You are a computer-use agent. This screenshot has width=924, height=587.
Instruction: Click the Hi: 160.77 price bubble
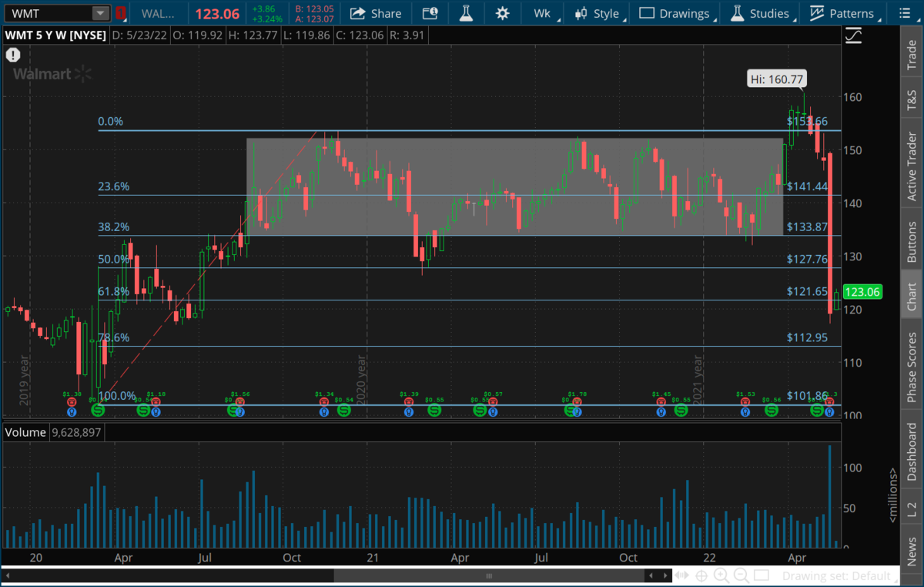point(777,78)
